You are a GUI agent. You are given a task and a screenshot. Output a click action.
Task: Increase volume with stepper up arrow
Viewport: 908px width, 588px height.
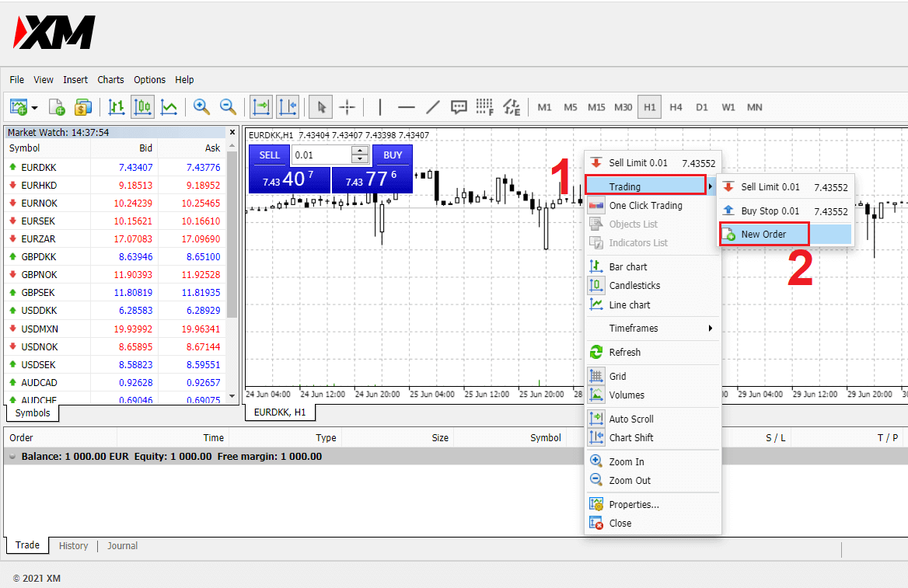point(360,151)
